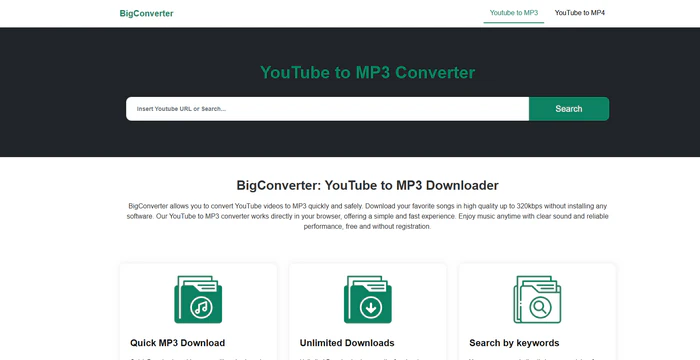Click the magnifier folder icon
This screenshot has width=700, height=360.
537,299
